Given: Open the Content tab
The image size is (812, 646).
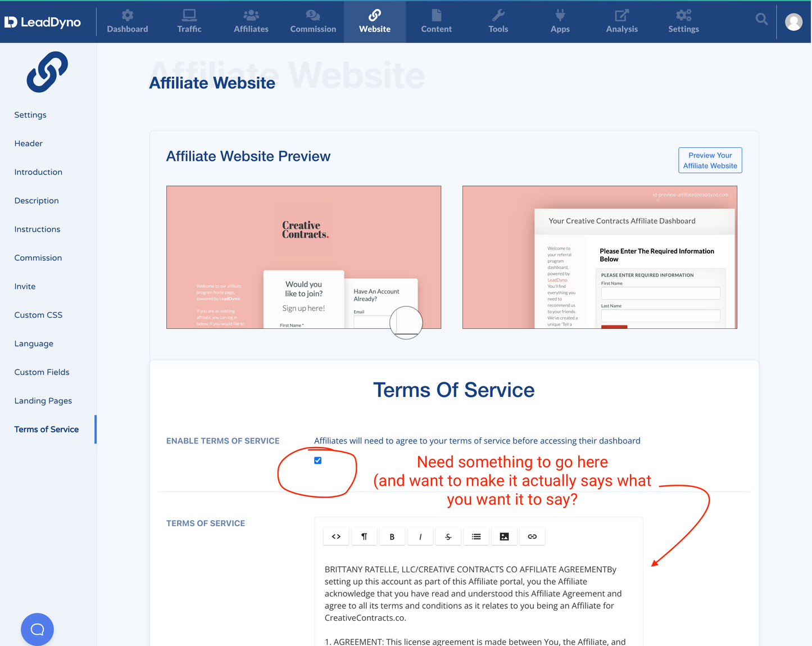Looking at the screenshot, I should tap(437, 21).
